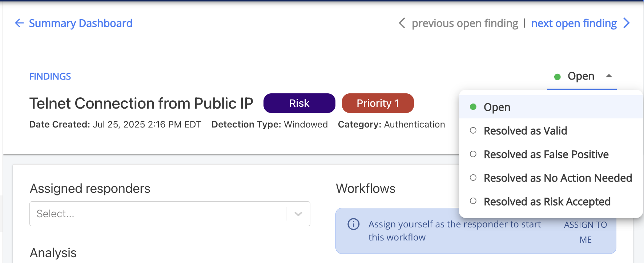Click the Telnet Connection from Public IP title

(x=141, y=104)
